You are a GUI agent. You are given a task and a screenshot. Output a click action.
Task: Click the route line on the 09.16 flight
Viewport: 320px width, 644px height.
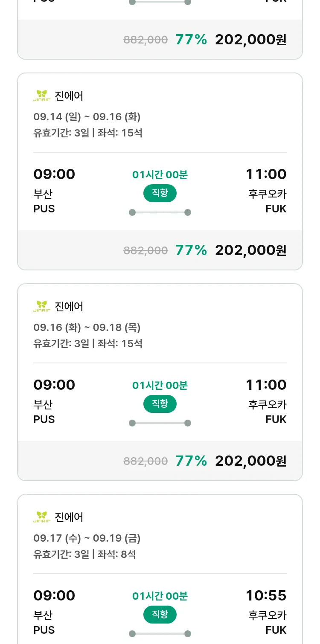click(x=160, y=423)
